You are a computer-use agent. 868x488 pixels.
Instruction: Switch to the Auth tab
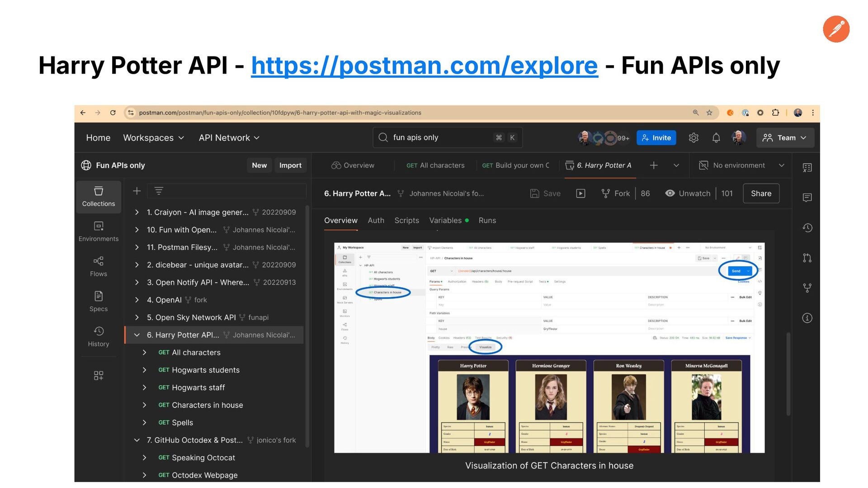pos(376,221)
